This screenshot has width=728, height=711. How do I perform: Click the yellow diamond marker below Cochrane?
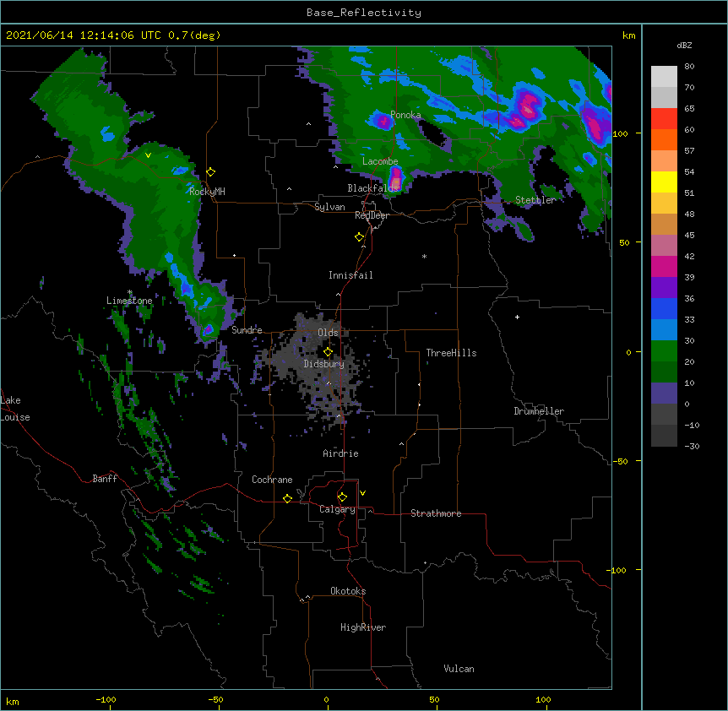[287, 498]
